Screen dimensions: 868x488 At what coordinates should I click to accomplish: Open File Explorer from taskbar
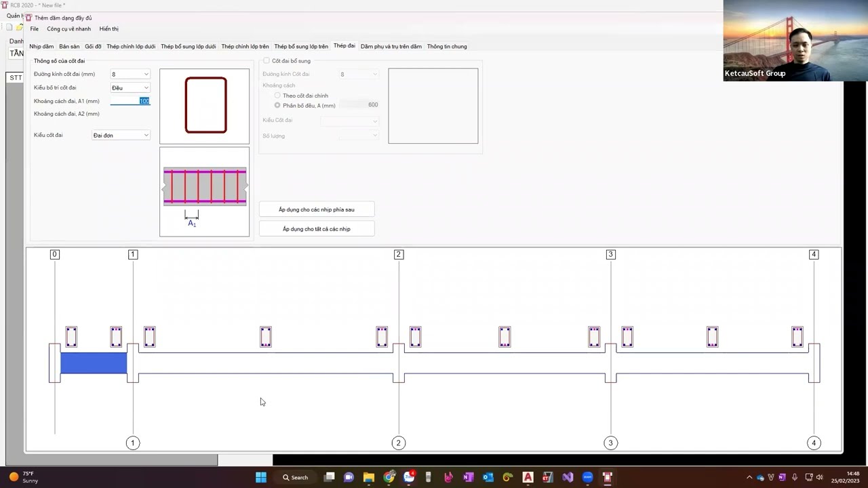[x=368, y=477]
